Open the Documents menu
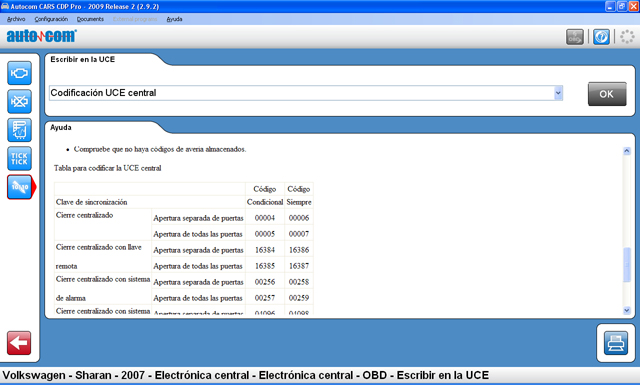Screen dimensions: 640x385 tap(90, 19)
